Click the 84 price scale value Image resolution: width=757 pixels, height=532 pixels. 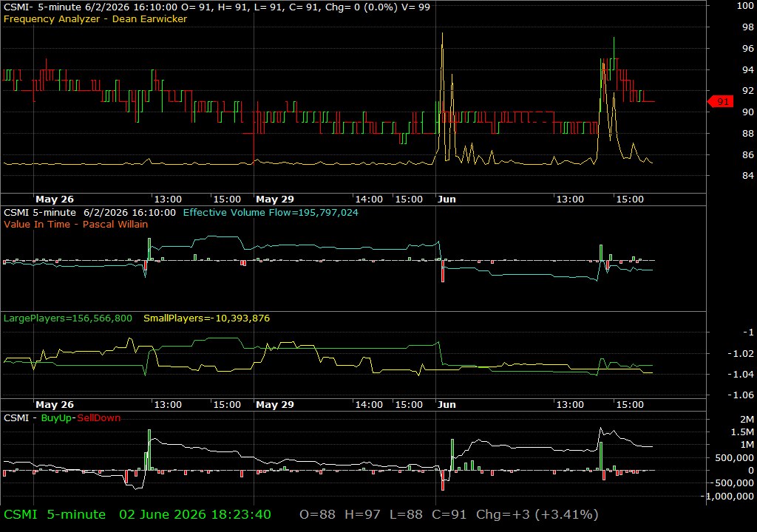point(748,176)
